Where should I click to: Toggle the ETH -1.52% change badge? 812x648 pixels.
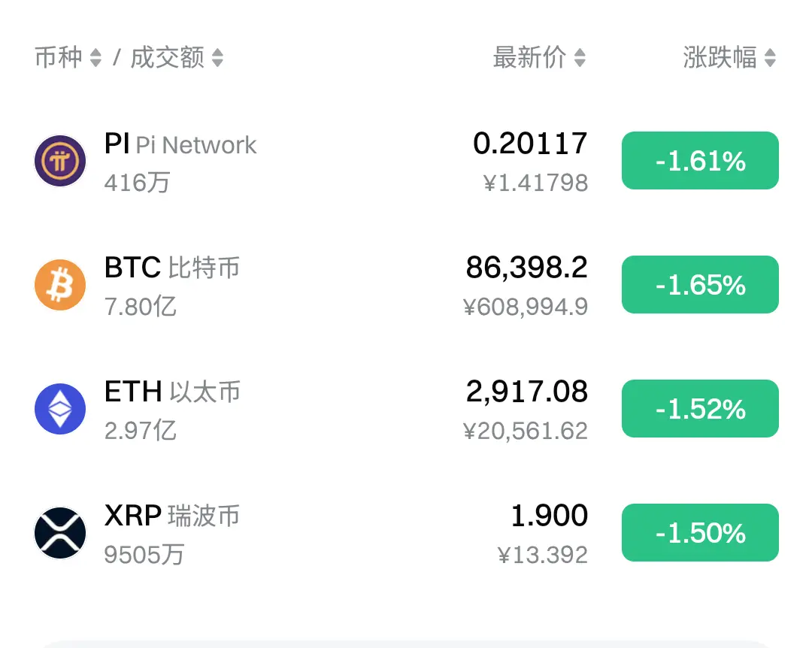point(700,409)
